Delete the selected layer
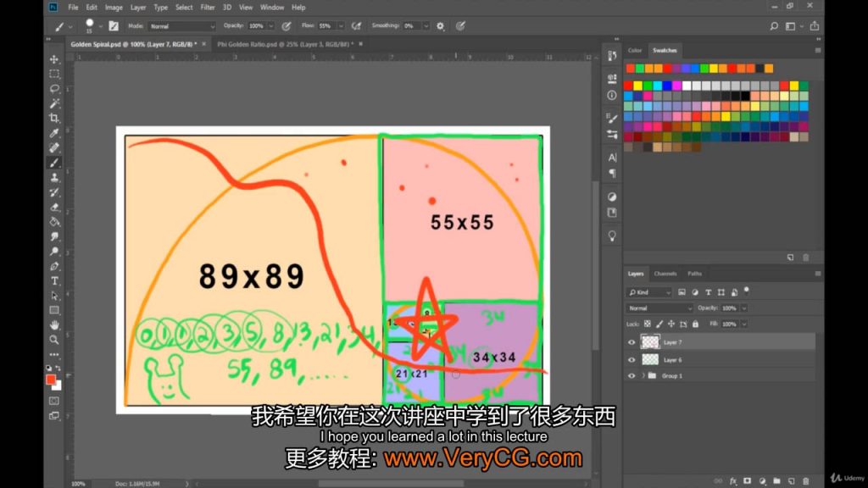Screen dimensions: 868x488 (x=806, y=481)
